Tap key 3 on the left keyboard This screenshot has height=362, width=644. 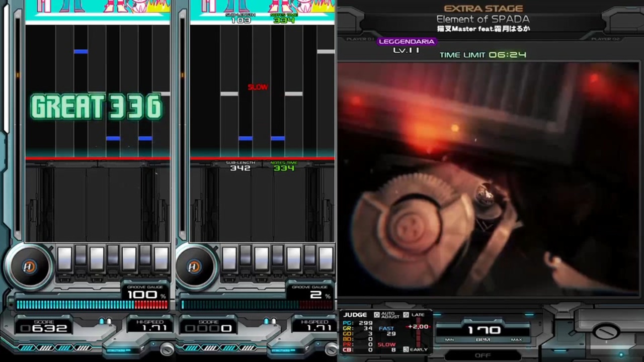tap(97, 259)
